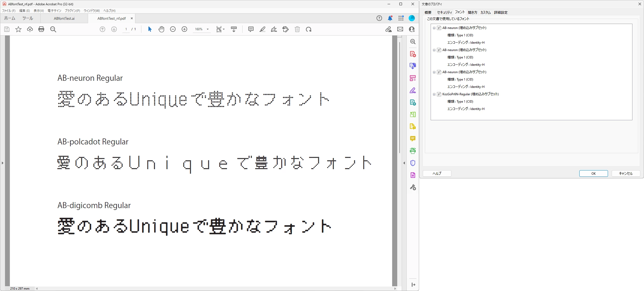The height and width of the screenshot is (291, 644).
Task: Click the zoom out minus icon
Action: [x=173, y=29]
